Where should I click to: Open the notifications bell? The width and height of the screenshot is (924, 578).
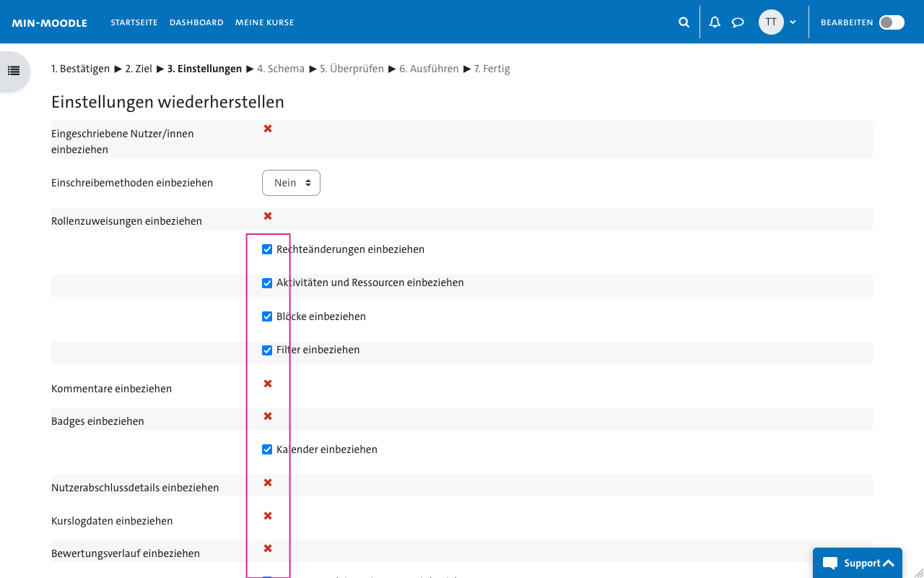tap(715, 22)
